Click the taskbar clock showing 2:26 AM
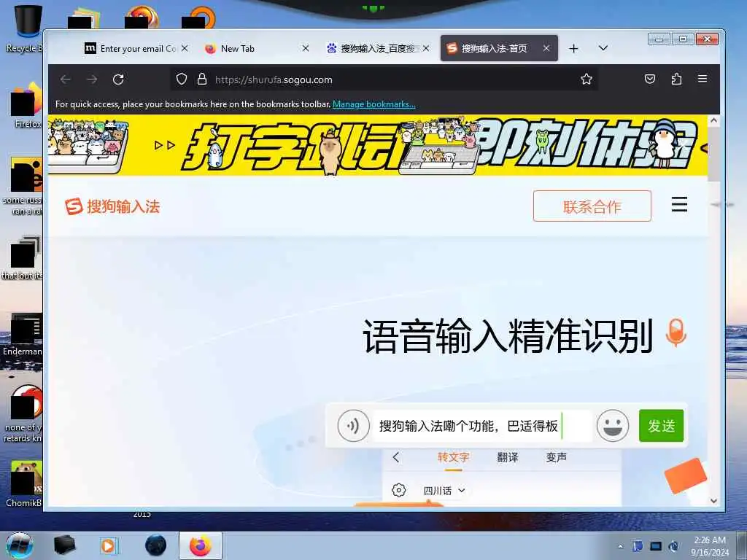The width and height of the screenshot is (747, 560). [710, 545]
